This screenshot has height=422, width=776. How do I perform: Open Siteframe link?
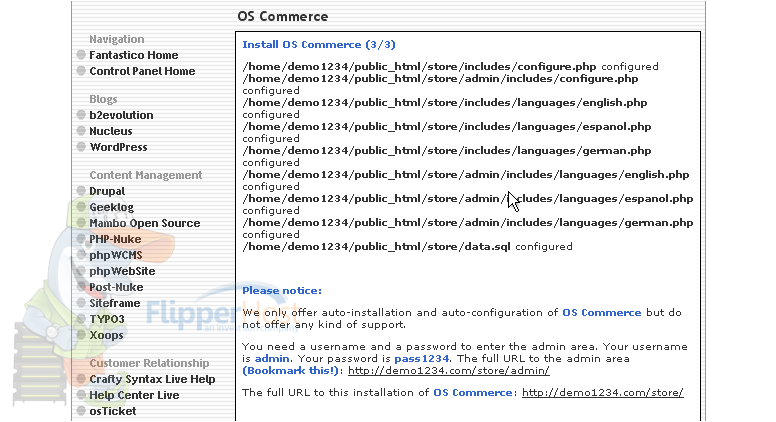(115, 303)
